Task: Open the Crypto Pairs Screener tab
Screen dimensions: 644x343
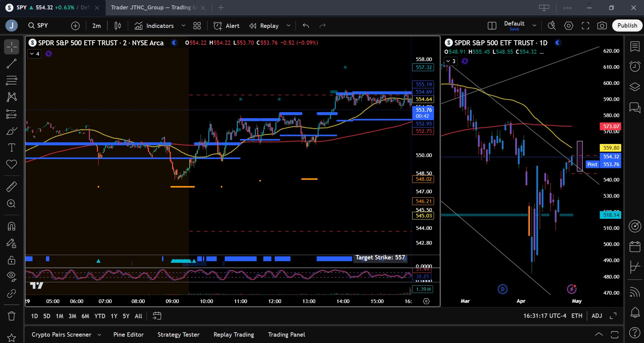Action: (61, 335)
